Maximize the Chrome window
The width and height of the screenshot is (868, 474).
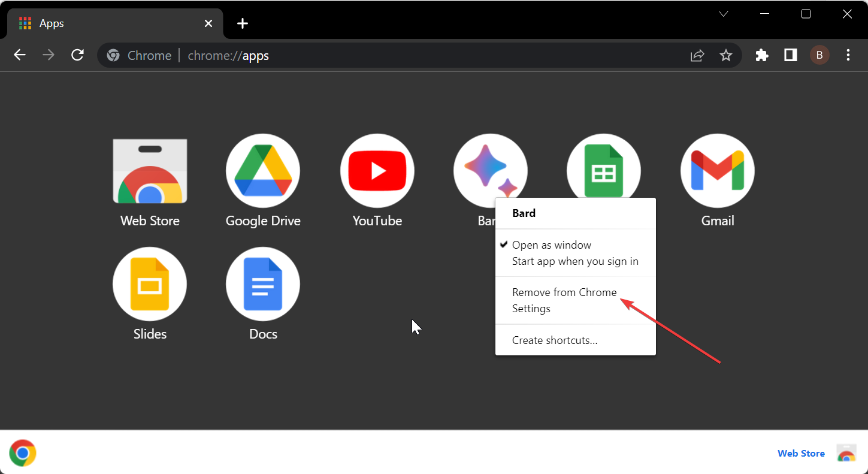(806, 14)
